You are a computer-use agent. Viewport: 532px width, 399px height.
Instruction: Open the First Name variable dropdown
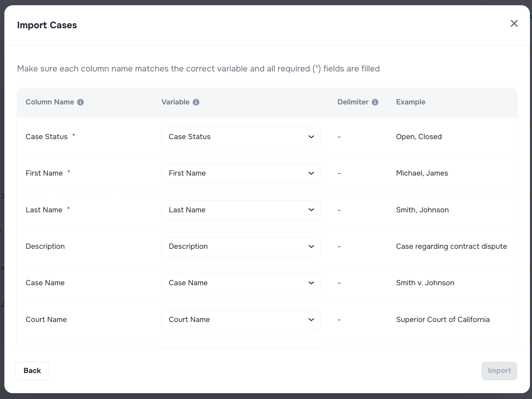241,173
